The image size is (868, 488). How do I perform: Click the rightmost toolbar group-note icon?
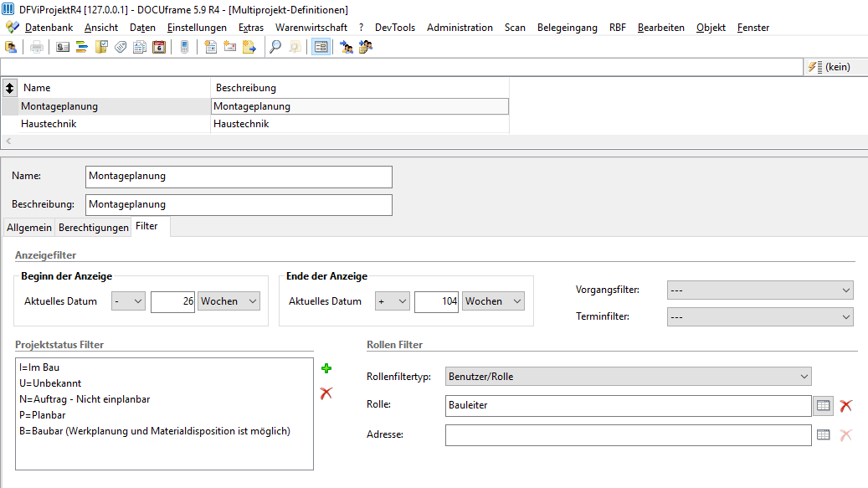tap(366, 47)
